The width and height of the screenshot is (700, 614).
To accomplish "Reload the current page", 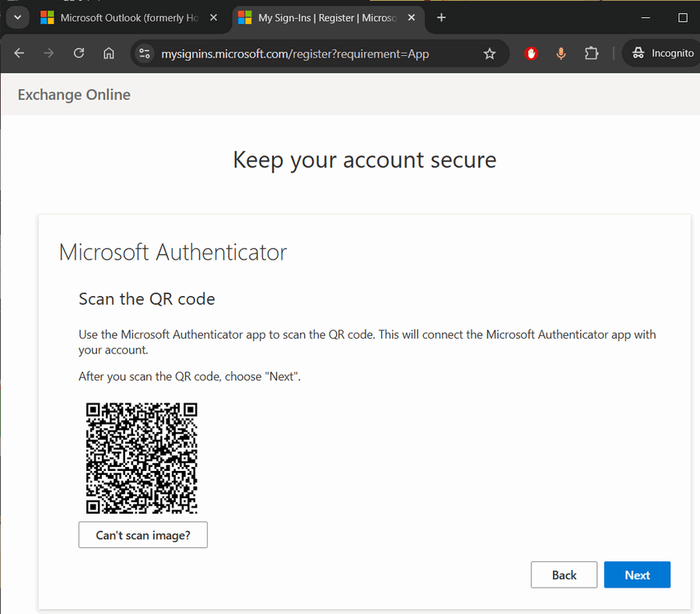I will 79,54.
